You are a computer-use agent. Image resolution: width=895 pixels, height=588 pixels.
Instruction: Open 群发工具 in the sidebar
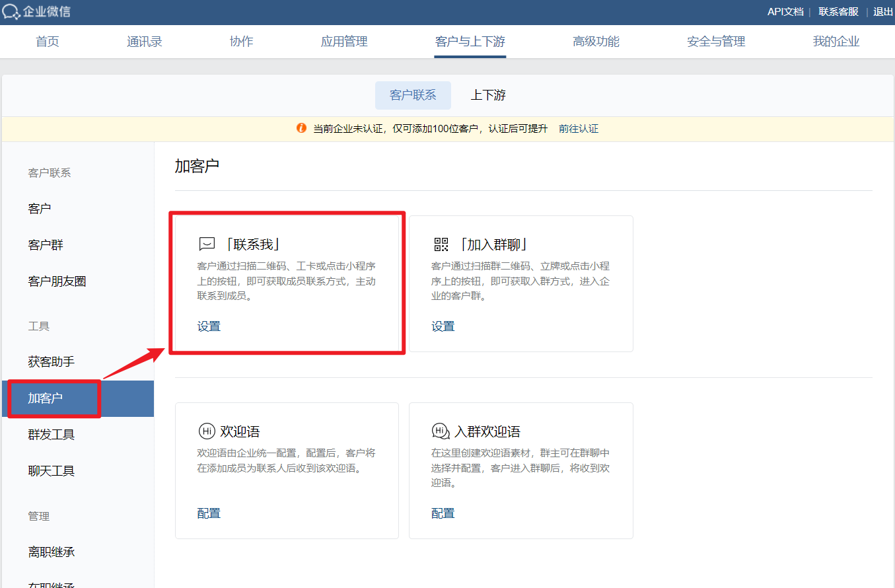(78, 435)
